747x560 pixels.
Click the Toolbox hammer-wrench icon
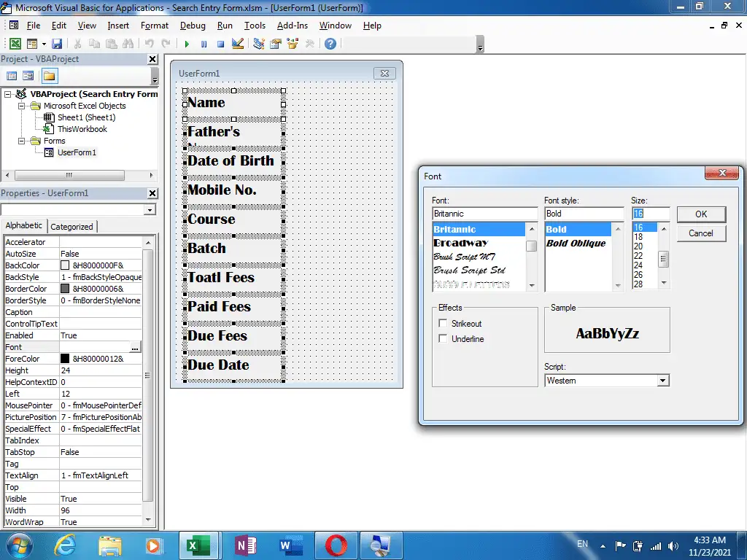(x=309, y=44)
